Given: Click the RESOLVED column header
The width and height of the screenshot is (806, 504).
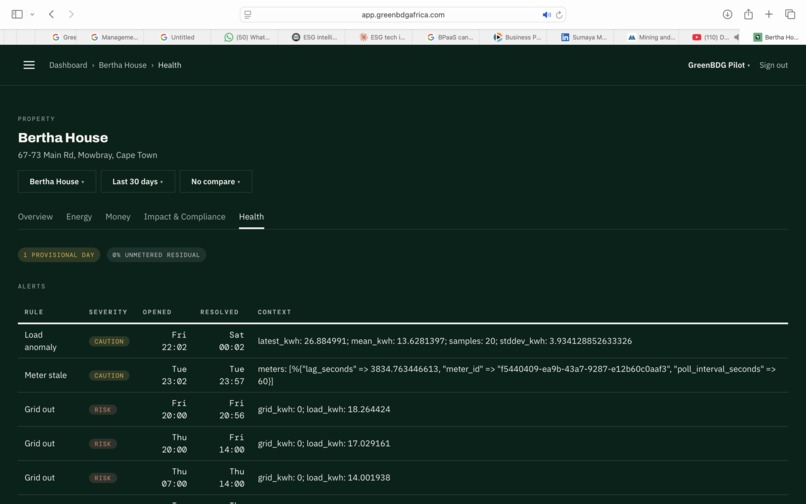Looking at the screenshot, I should click(219, 312).
